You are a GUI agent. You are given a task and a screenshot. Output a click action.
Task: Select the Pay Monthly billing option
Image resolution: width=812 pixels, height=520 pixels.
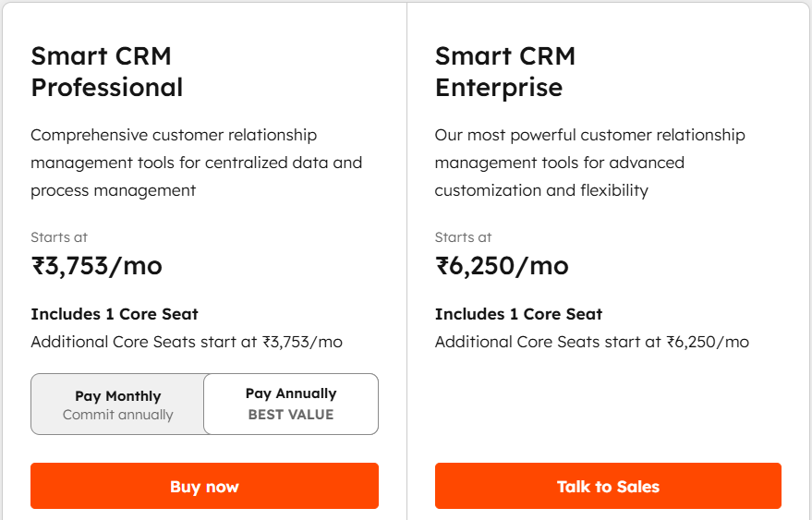click(117, 404)
